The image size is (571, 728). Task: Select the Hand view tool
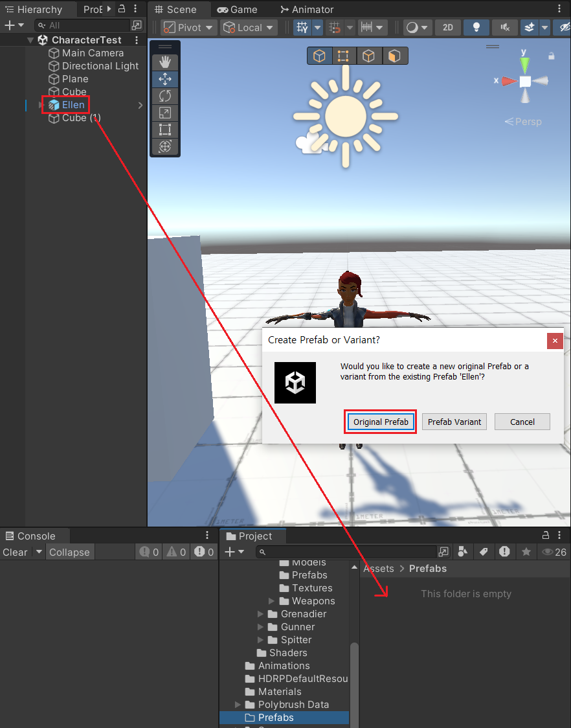(165, 62)
